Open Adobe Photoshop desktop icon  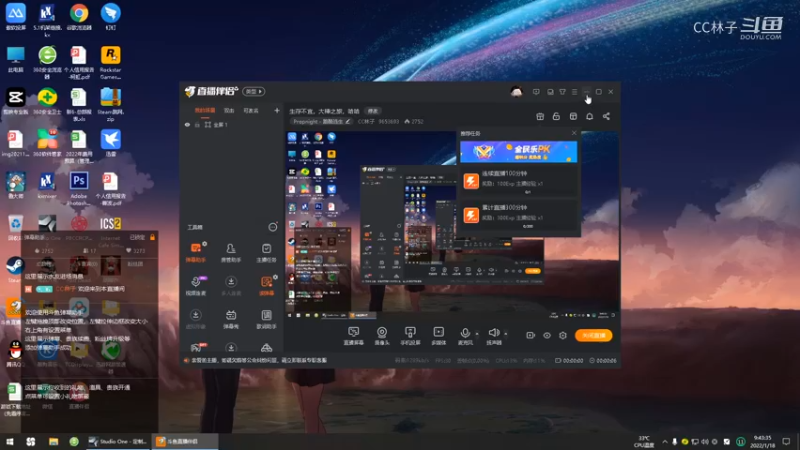pos(79,188)
